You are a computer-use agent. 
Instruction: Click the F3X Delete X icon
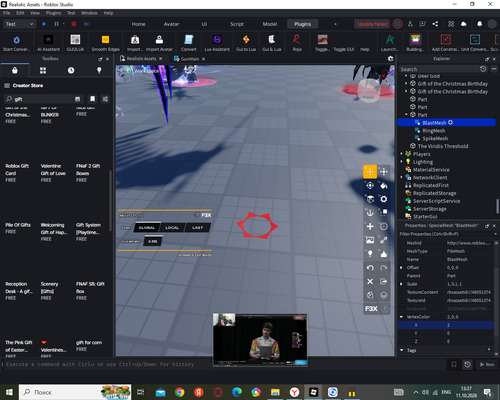click(x=370, y=281)
